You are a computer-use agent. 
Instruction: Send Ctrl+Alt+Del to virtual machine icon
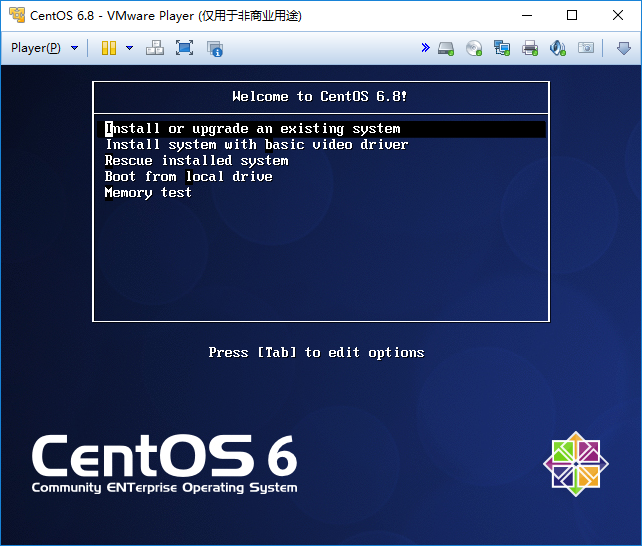coord(155,48)
